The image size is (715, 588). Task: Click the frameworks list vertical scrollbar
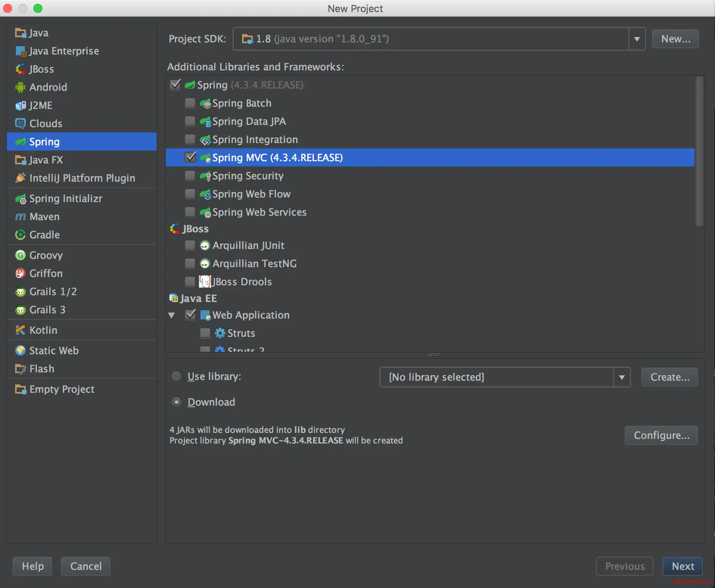[699, 151]
